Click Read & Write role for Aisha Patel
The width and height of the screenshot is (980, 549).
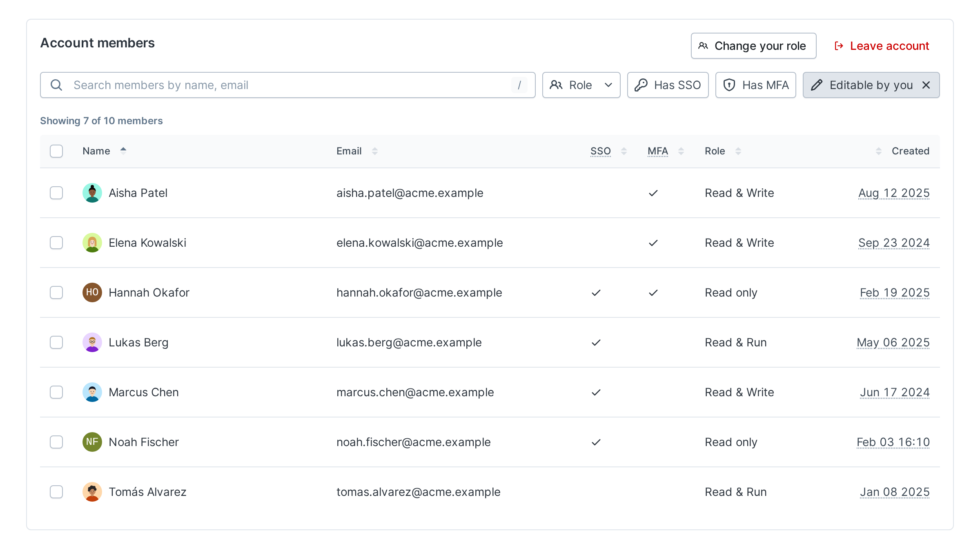click(739, 193)
